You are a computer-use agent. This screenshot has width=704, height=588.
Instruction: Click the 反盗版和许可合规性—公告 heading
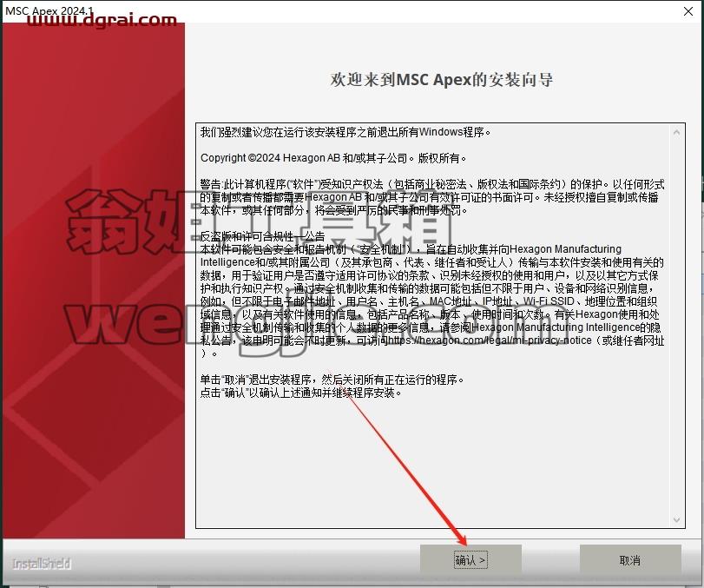coord(263,237)
